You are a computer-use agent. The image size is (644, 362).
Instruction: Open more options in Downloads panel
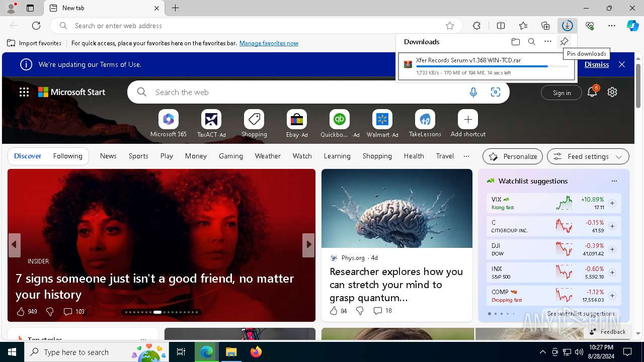point(548,42)
